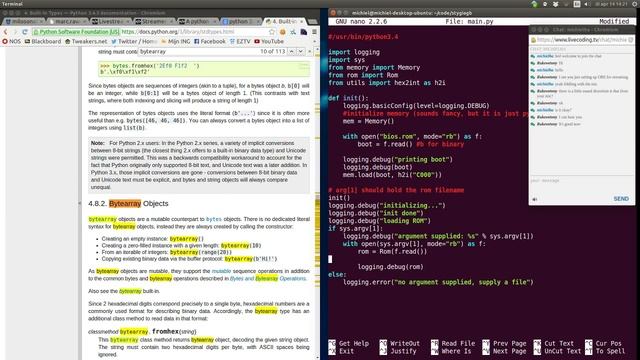Image resolution: width=640 pixels, height=360 pixels.
Task: Click the 4.8.2. Bytearray Objects heading
Action: click(128, 203)
